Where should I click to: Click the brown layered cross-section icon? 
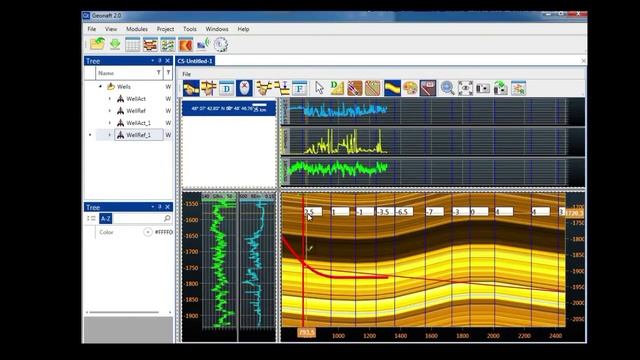150,44
